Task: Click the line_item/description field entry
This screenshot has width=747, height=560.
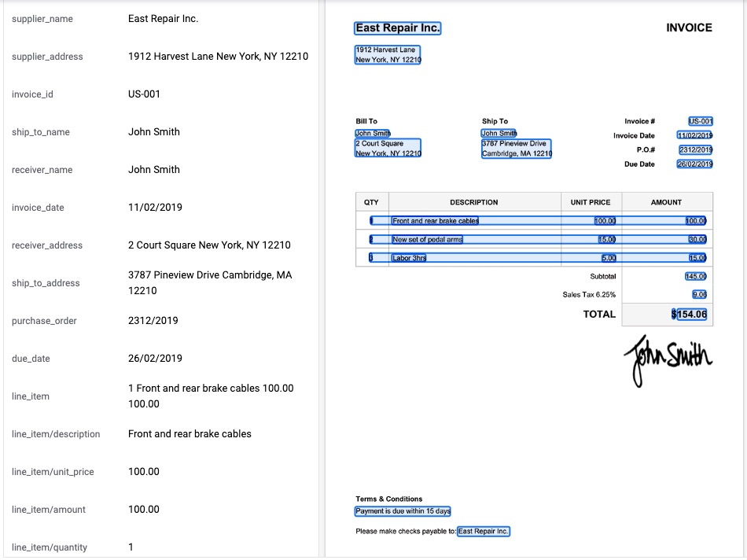Action: click(x=190, y=434)
